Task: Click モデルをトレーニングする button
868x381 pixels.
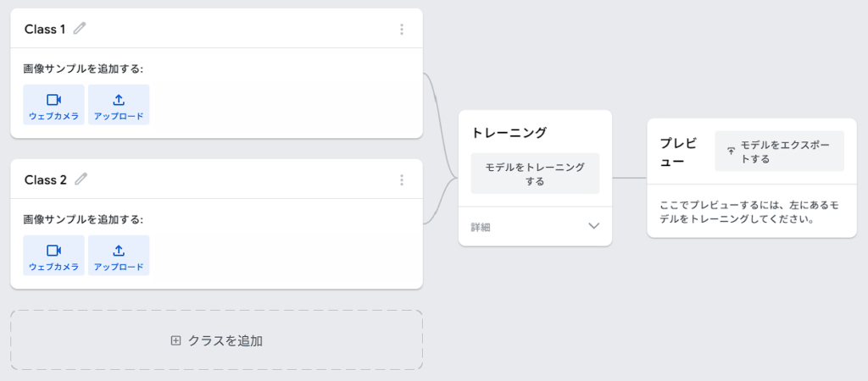Action: (536, 174)
